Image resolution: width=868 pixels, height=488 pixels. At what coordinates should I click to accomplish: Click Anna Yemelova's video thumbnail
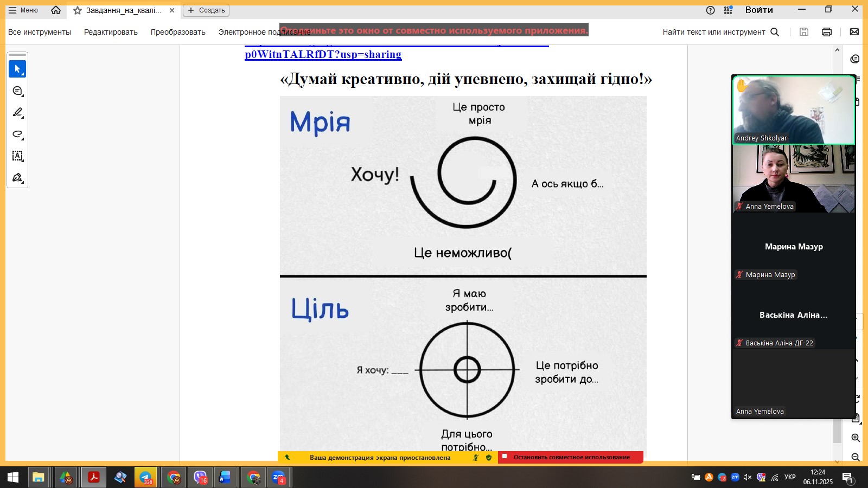(793, 179)
